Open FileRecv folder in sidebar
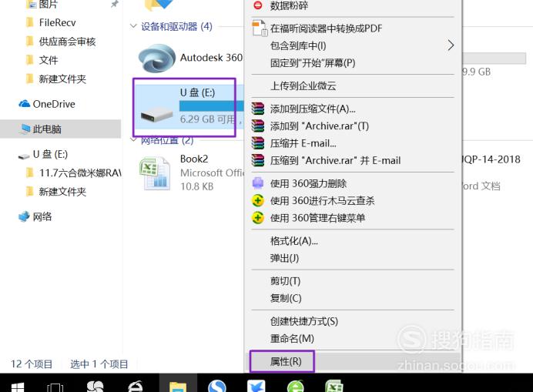The image size is (533, 392). click(x=57, y=23)
